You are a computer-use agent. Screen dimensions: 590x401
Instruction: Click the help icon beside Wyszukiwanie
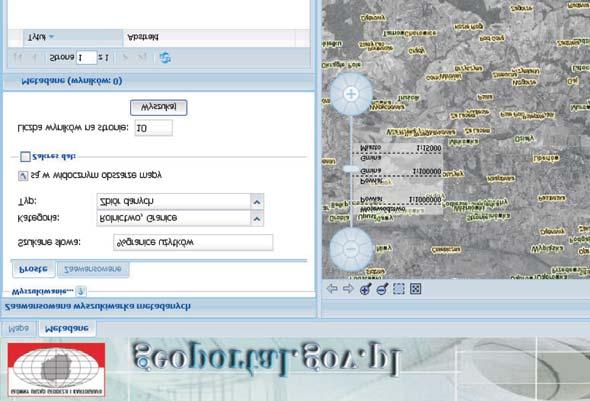pos(81,291)
